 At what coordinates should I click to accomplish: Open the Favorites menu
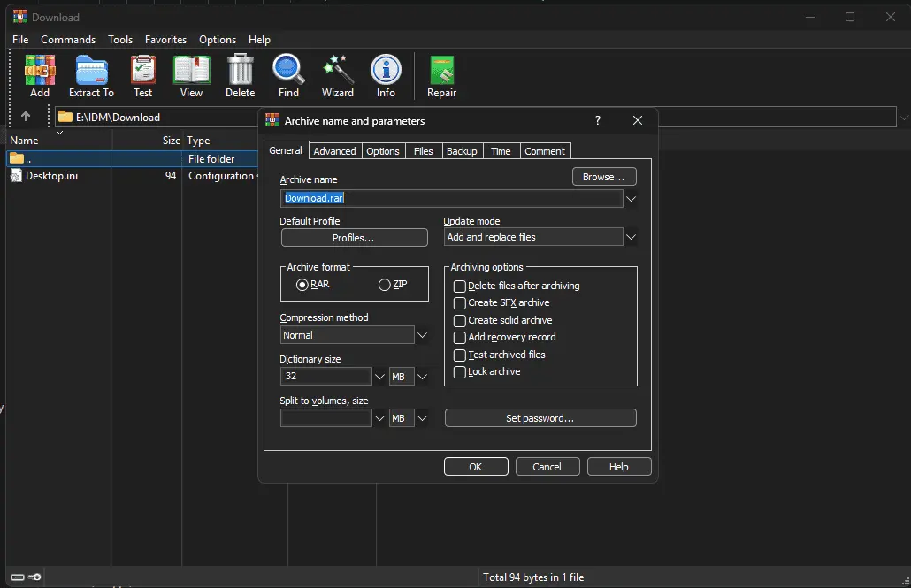[165, 40]
